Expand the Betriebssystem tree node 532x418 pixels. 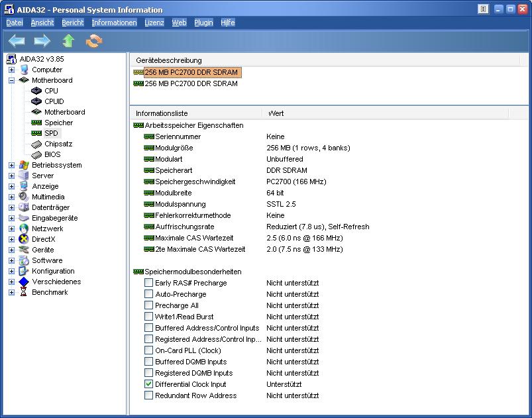pyautogui.click(x=11, y=165)
